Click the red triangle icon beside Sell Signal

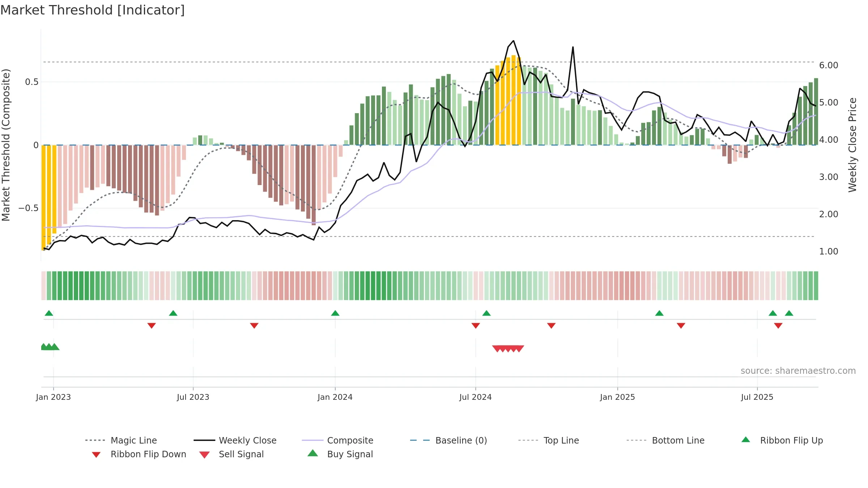pos(204,455)
